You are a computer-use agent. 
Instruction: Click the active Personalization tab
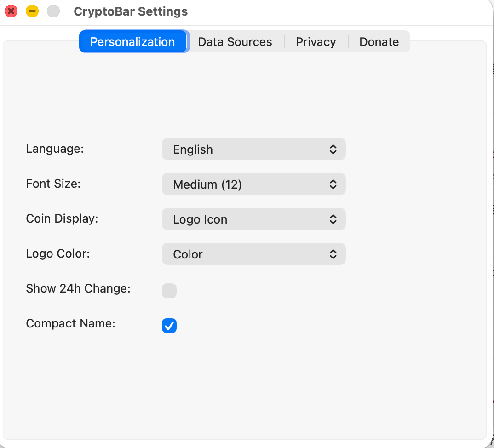(132, 41)
